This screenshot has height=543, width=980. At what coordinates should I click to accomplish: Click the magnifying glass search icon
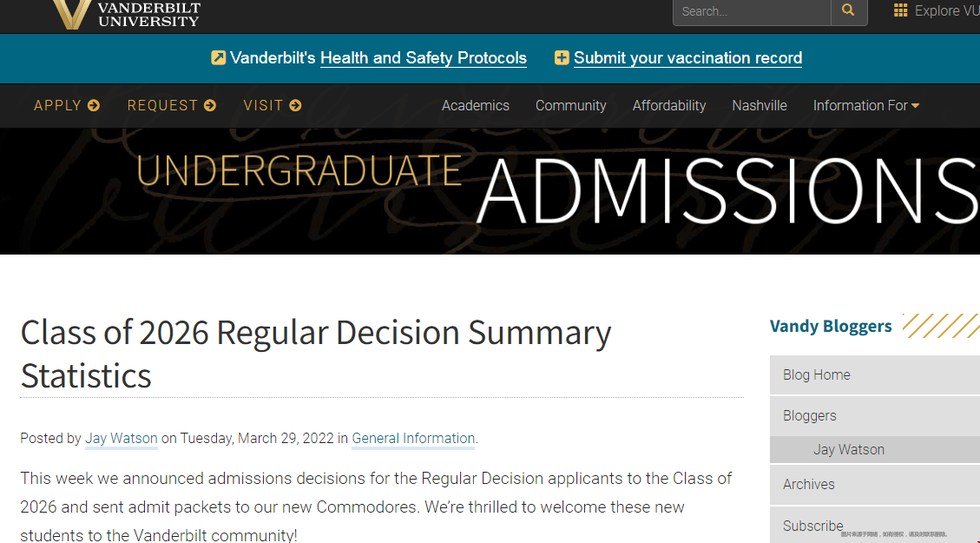[848, 10]
